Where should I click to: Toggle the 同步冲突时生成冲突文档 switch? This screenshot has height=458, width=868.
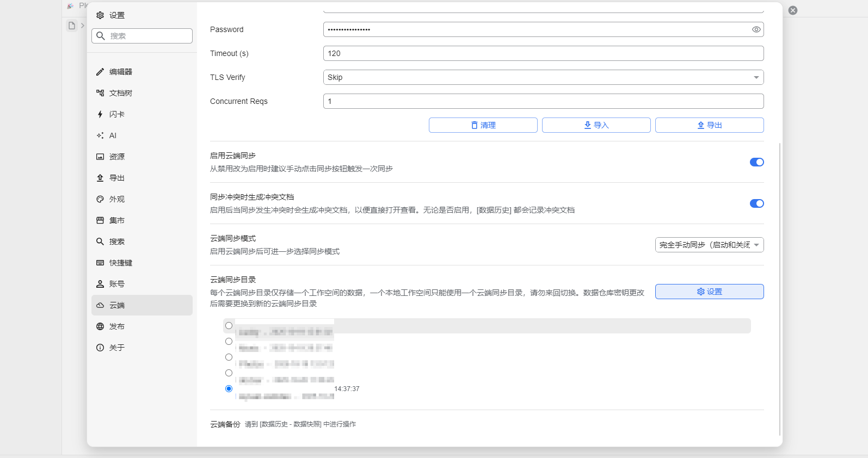tap(757, 203)
